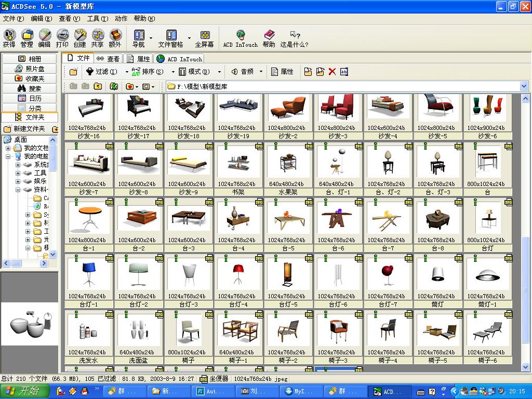Click the file list scroll down arrow

pyautogui.click(x=526, y=366)
